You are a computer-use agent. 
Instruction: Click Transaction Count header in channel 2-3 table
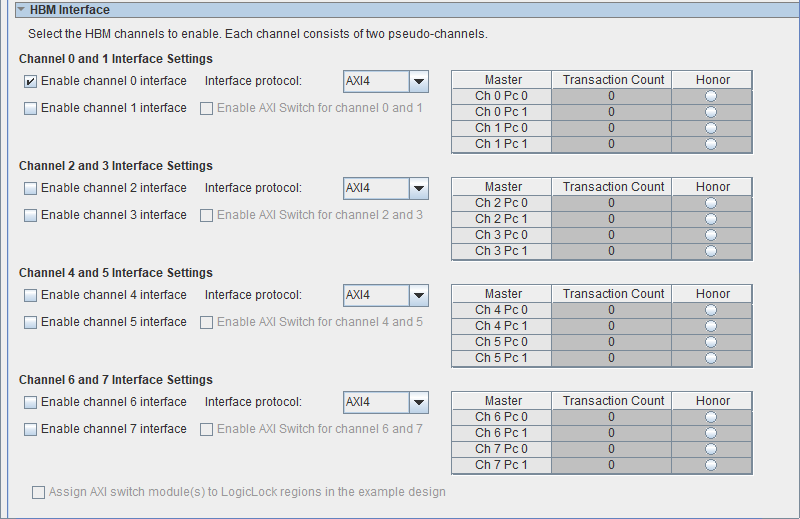(613, 187)
